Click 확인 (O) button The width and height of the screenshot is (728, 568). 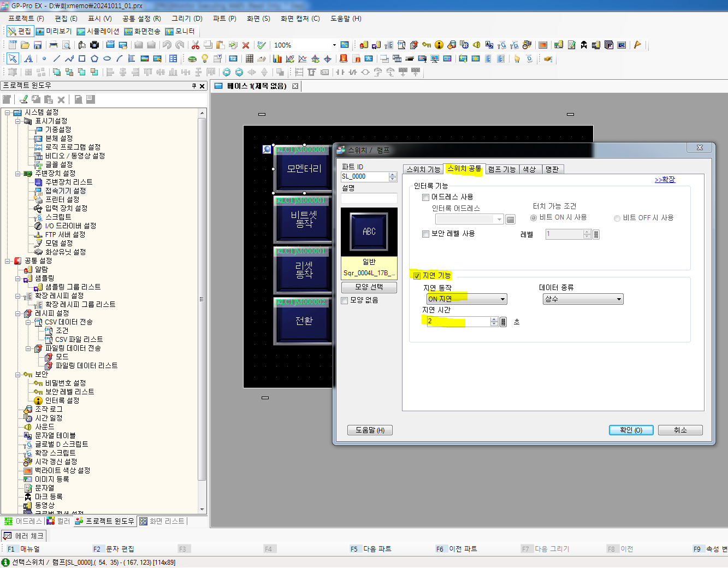[631, 430]
